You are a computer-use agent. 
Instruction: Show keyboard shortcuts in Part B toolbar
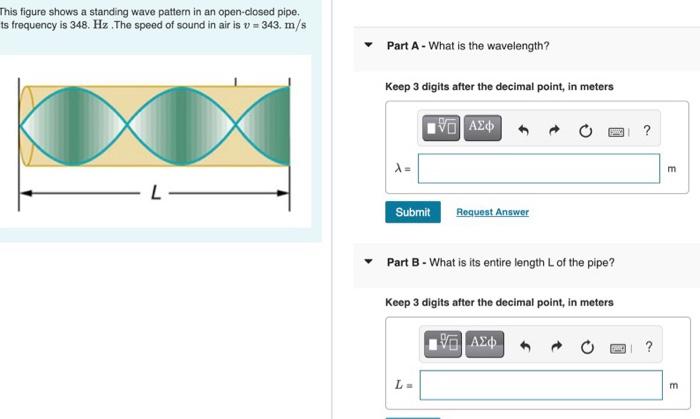point(618,348)
